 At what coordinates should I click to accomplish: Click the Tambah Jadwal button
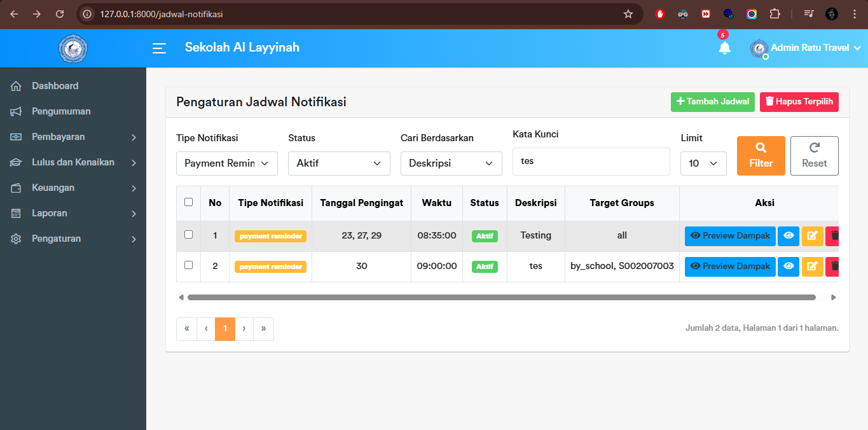(712, 102)
